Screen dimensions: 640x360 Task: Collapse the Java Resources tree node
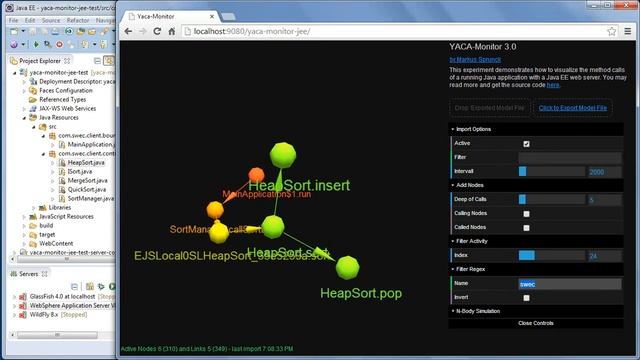point(24,118)
